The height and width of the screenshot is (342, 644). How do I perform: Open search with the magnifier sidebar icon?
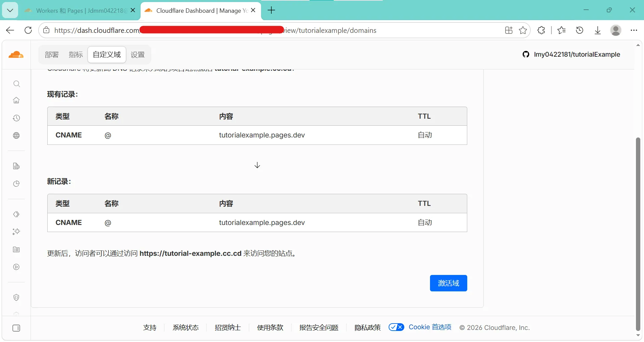tap(16, 83)
